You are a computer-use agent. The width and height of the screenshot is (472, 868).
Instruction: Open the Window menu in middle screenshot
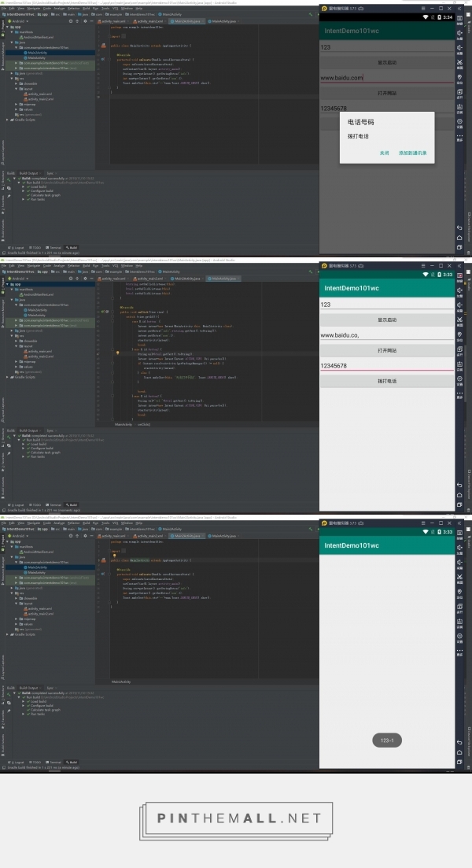127,266
